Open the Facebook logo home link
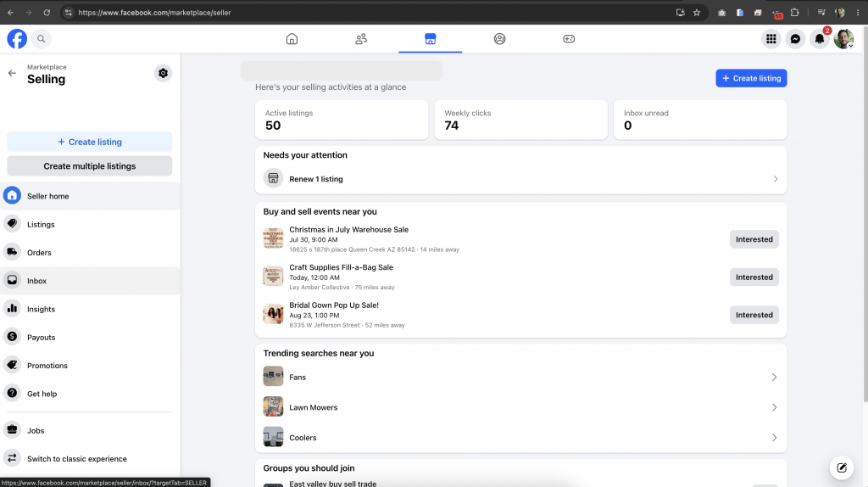The width and height of the screenshot is (868, 487). point(17,39)
